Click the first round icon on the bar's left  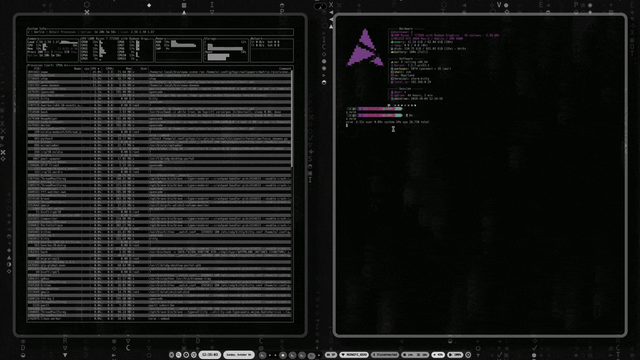click(x=171, y=355)
